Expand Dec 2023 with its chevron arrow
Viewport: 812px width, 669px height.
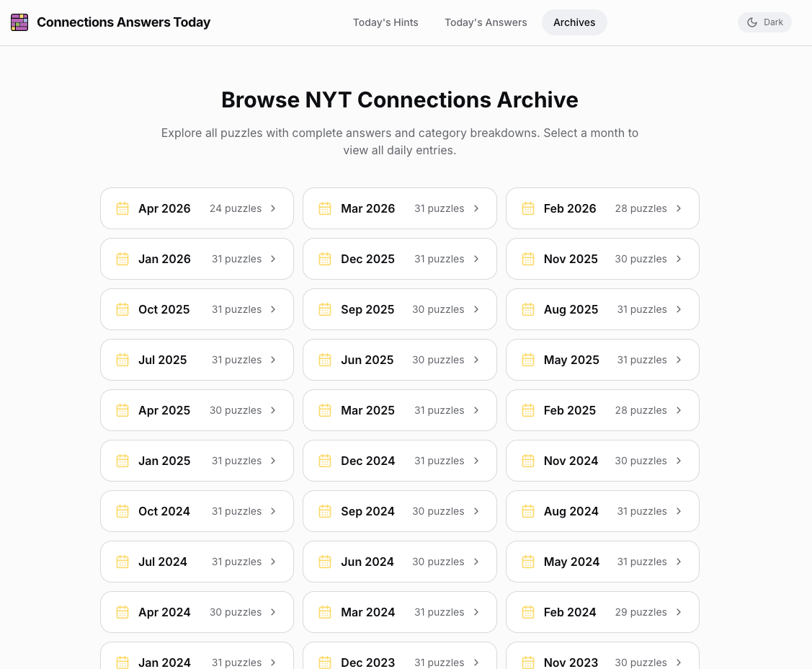pos(476,663)
